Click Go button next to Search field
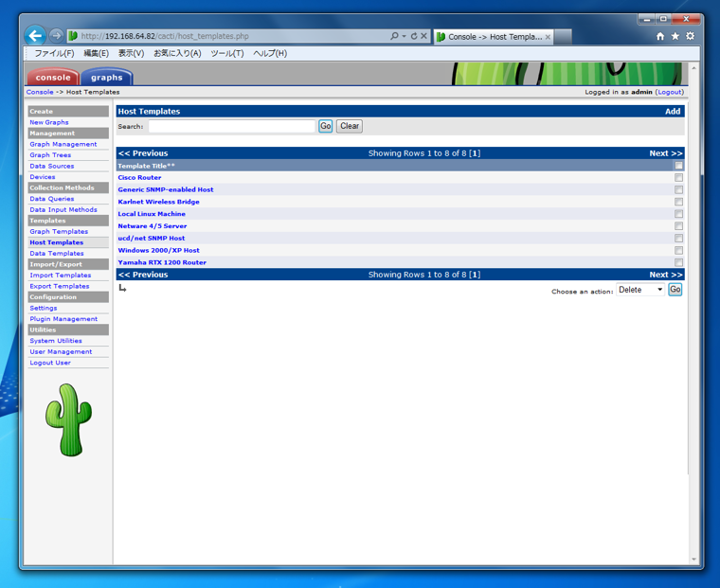Image resolution: width=720 pixels, height=588 pixels. [x=326, y=126]
